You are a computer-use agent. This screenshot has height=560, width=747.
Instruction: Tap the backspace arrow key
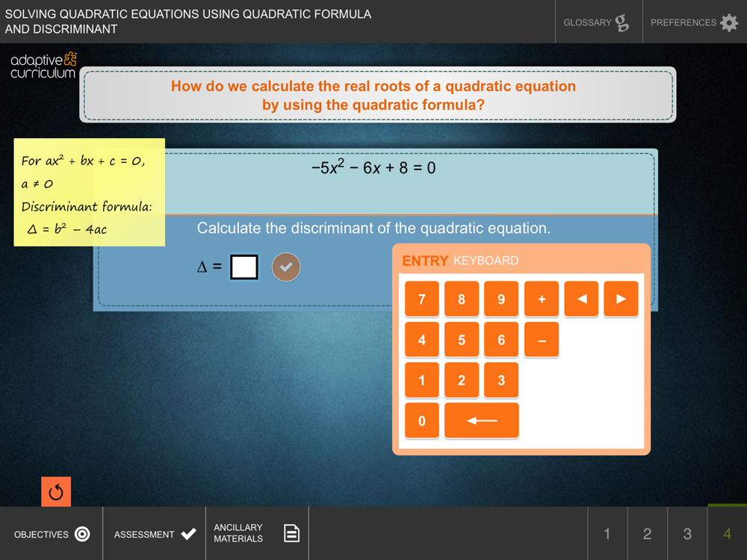point(481,420)
